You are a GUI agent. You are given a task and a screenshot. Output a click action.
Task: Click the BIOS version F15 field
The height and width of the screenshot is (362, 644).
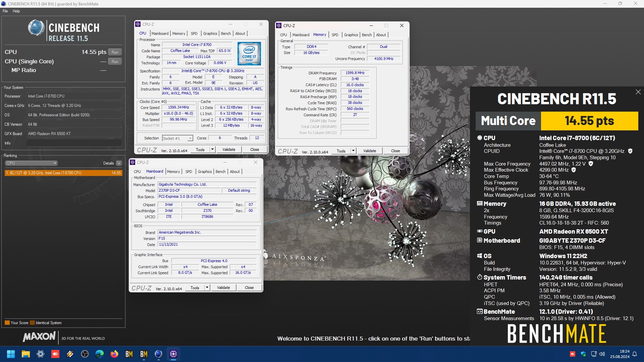(x=207, y=238)
